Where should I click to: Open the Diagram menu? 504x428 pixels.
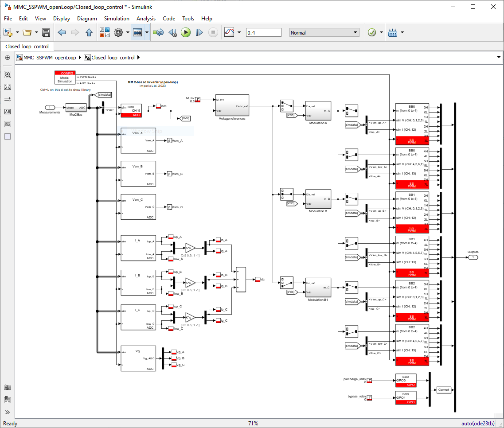pyautogui.click(x=87, y=19)
